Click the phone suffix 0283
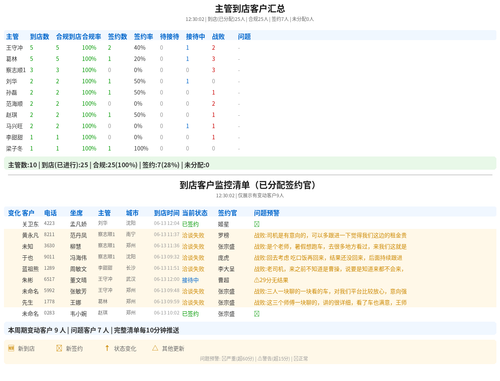Image resolution: width=500 pixels, height=381 pixels. tap(49, 313)
